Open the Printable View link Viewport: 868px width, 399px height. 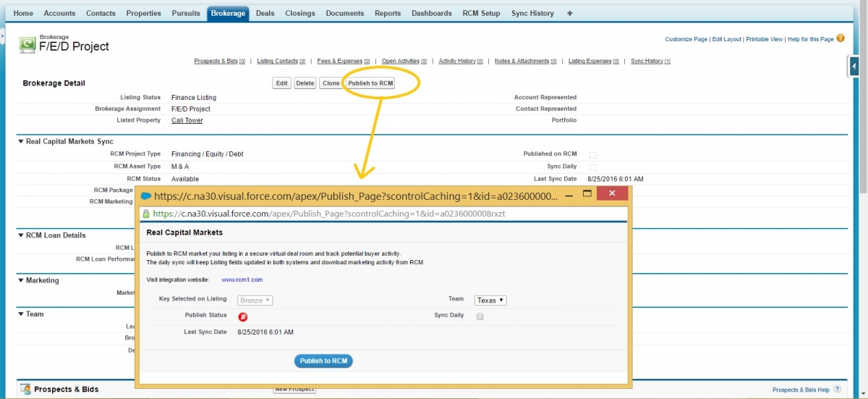coord(765,39)
